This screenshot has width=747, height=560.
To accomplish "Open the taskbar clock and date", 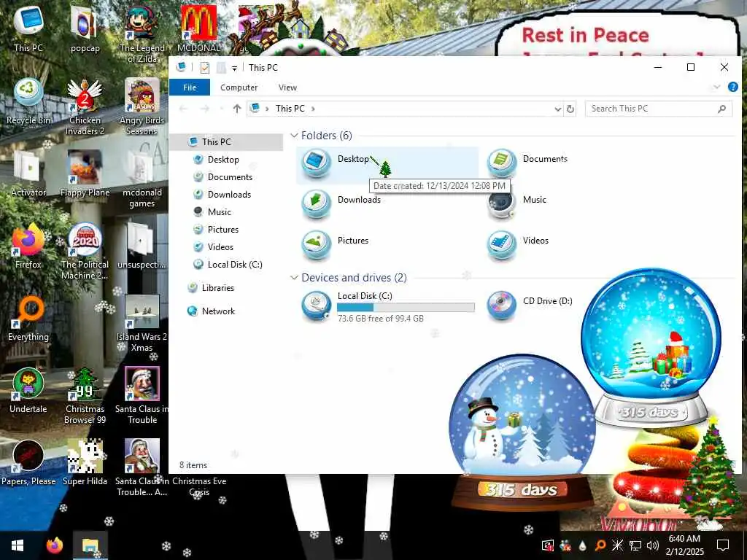I will (x=684, y=545).
